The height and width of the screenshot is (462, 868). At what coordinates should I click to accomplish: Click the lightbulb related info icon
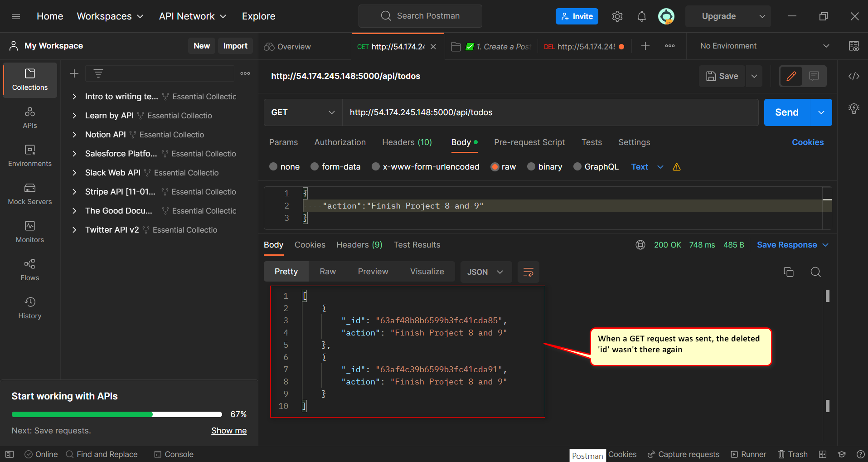(x=854, y=109)
